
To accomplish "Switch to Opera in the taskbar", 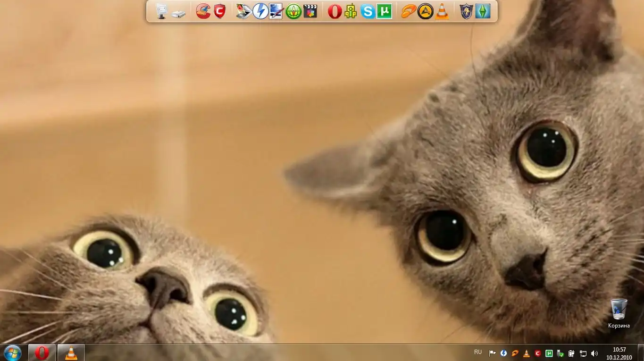I will click(x=42, y=353).
